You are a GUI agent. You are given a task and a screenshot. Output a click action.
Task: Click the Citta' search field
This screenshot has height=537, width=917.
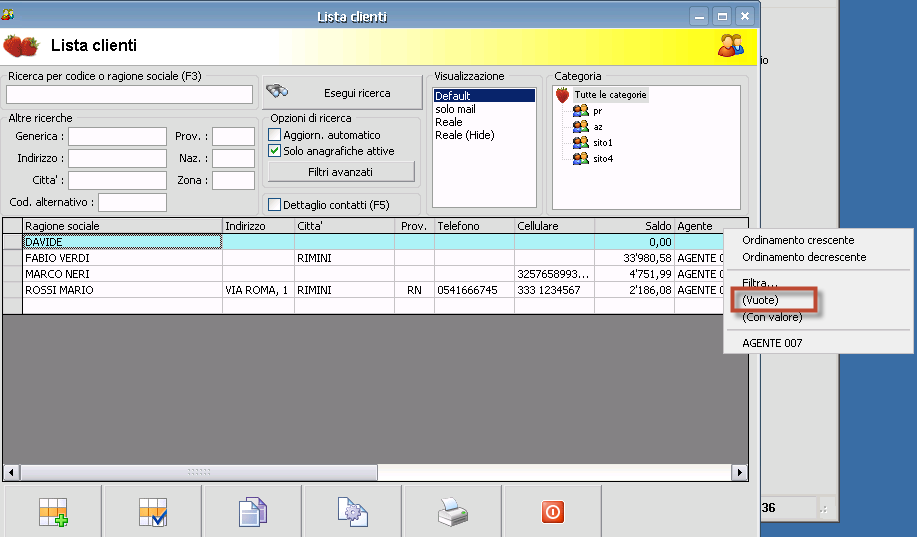coord(118,180)
